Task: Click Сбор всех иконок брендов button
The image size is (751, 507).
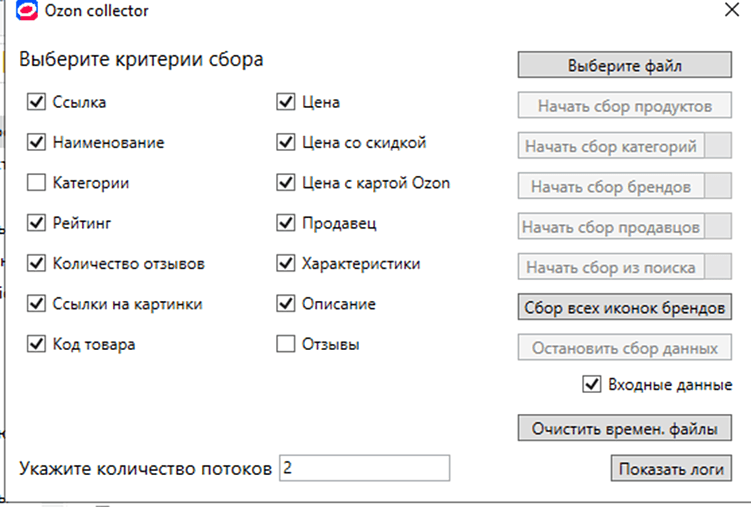Action: (x=625, y=308)
